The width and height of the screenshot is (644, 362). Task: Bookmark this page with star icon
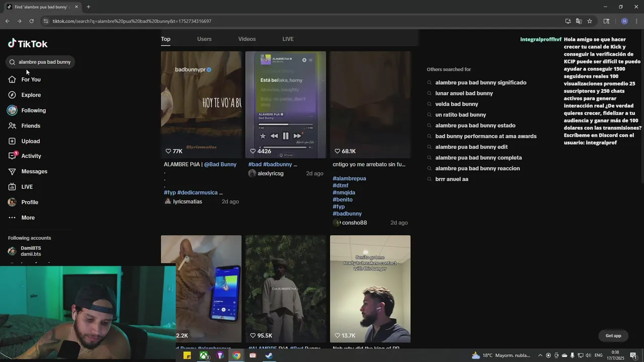(590, 21)
